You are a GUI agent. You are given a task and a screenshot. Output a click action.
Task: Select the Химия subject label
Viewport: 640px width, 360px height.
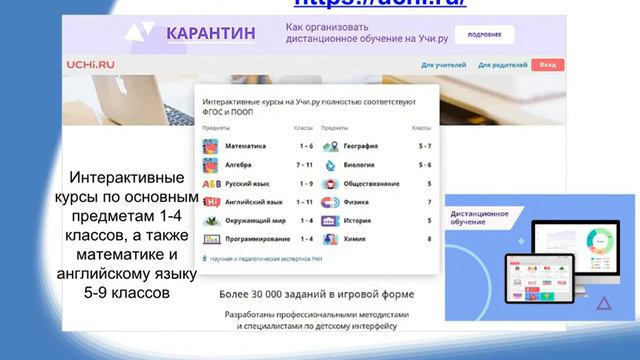click(354, 239)
